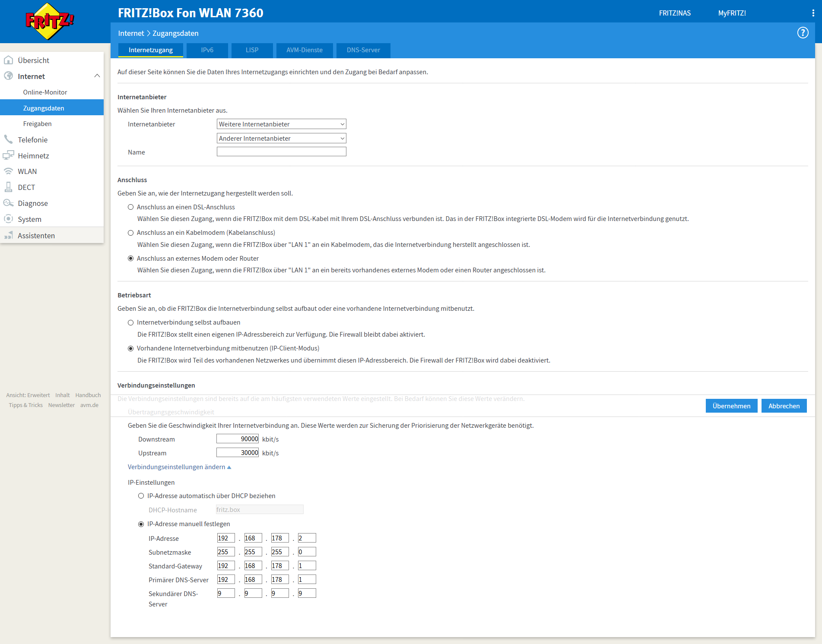Click the Downstream speed field

tap(238, 439)
